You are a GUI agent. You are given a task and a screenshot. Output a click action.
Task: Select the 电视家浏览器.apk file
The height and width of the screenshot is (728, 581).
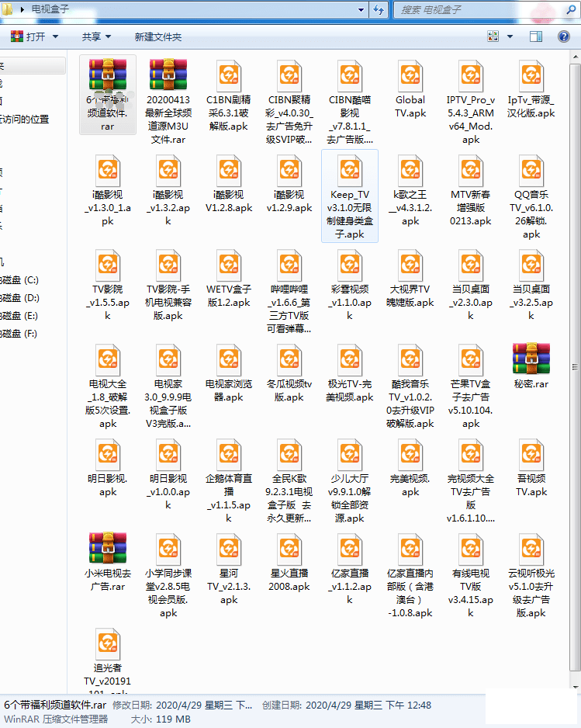pos(229,373)
